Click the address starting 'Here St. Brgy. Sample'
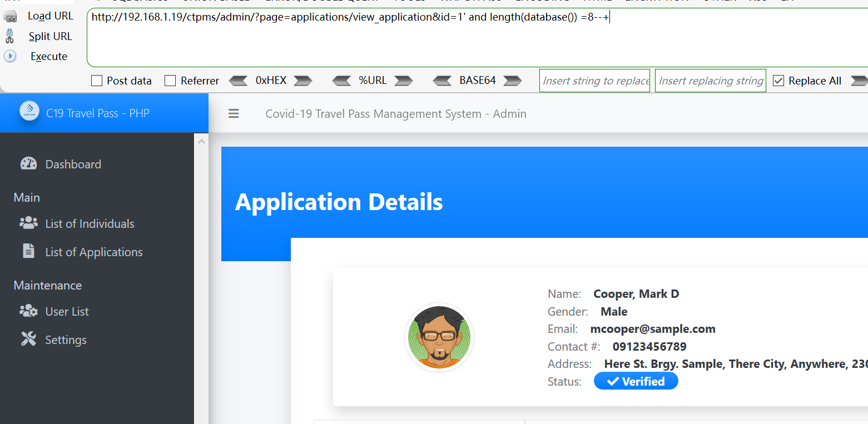This screenshot has width=868, height=424. coord(736,364)
